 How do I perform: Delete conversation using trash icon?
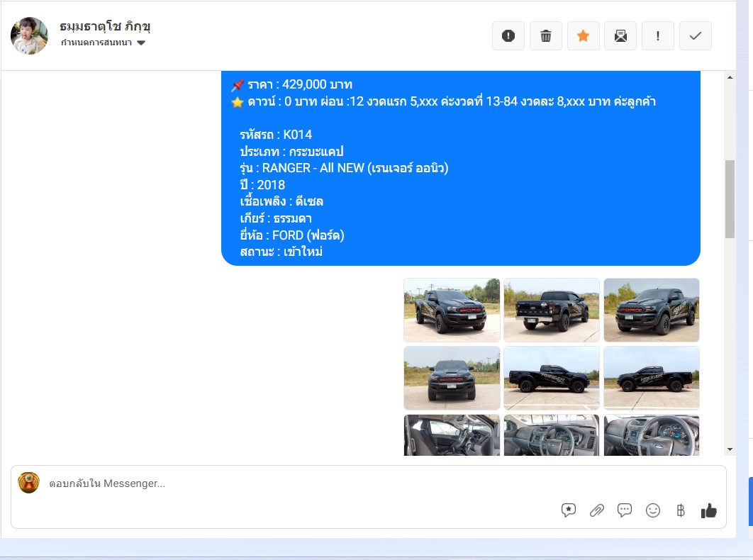click(545, 35)
